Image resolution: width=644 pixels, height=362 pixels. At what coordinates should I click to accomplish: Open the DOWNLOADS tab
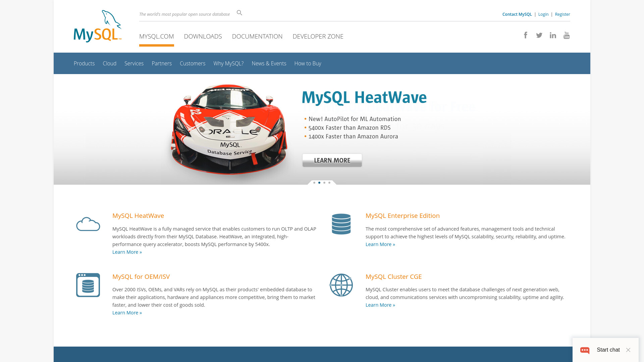[203, 36]
